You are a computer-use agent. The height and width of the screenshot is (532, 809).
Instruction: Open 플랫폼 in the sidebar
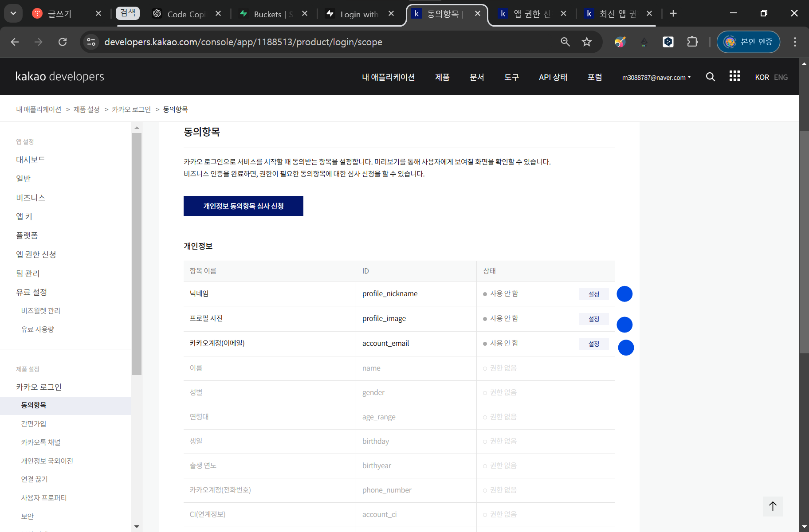tap(27, 235)
